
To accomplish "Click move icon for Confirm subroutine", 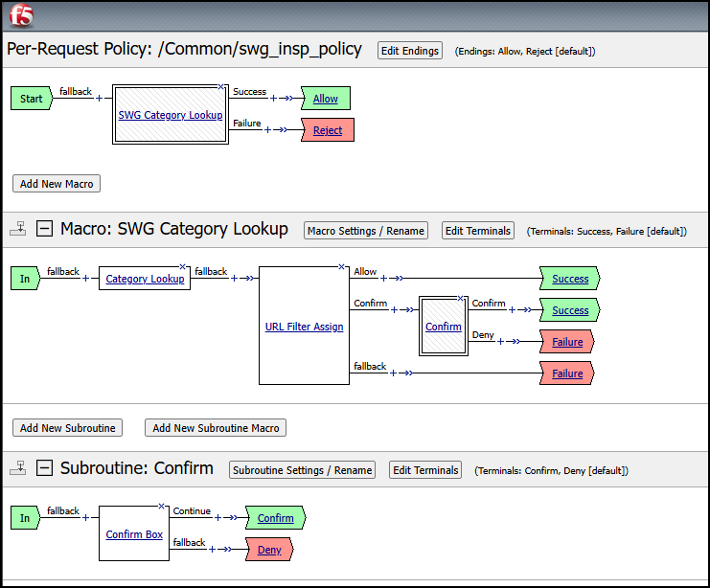I will (x=17, y=468).
